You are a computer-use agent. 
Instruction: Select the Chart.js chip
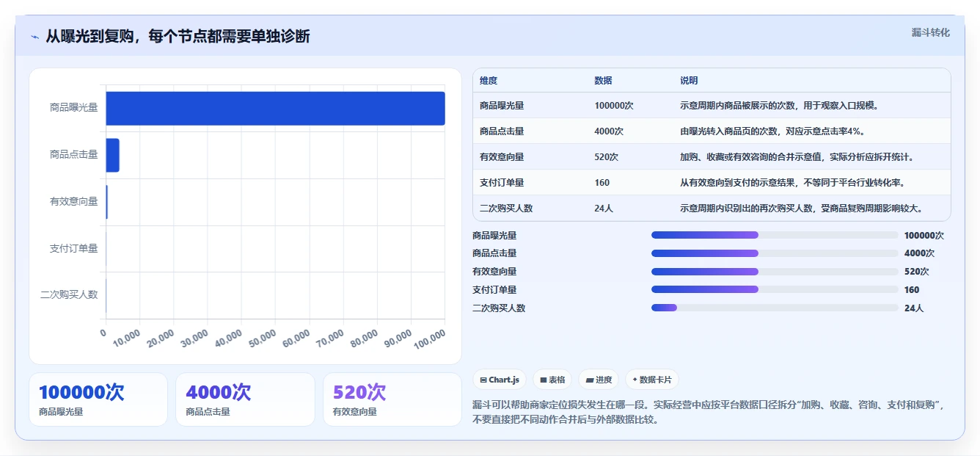tap(500, 380)
